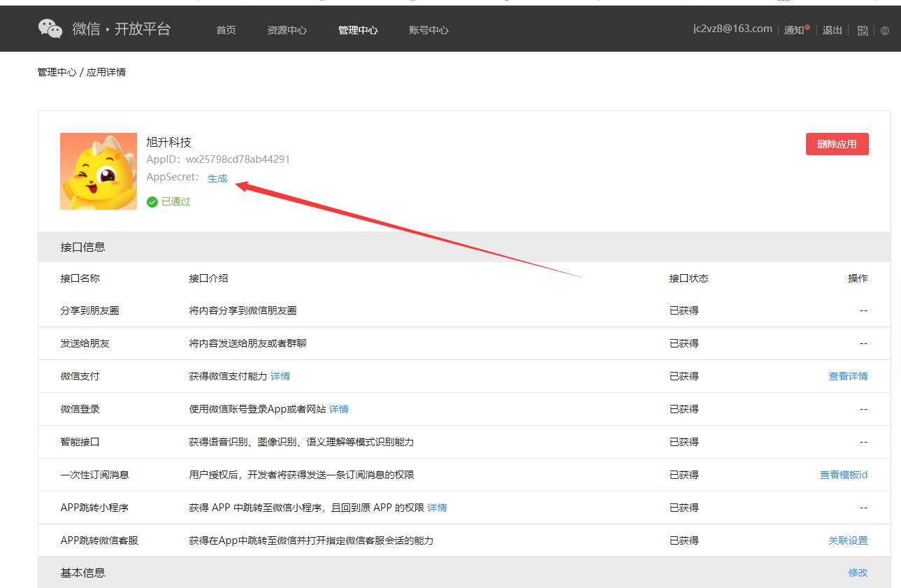Screen dimensions: 901x588
Task: Select the 微信登录 interface name
Action: (x=80, y=409)
